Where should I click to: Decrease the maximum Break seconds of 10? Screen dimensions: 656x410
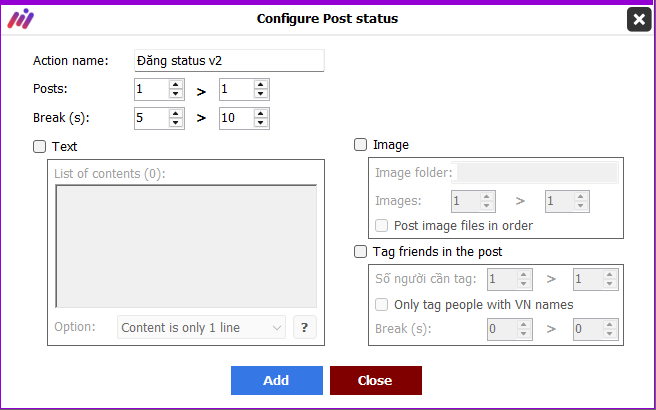point(261,123)
